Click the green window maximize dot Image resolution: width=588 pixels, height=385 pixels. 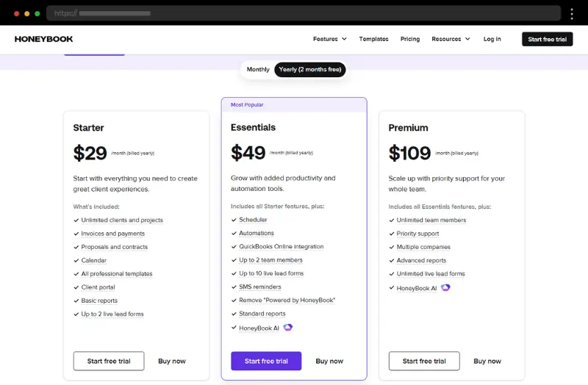(37, 14)
